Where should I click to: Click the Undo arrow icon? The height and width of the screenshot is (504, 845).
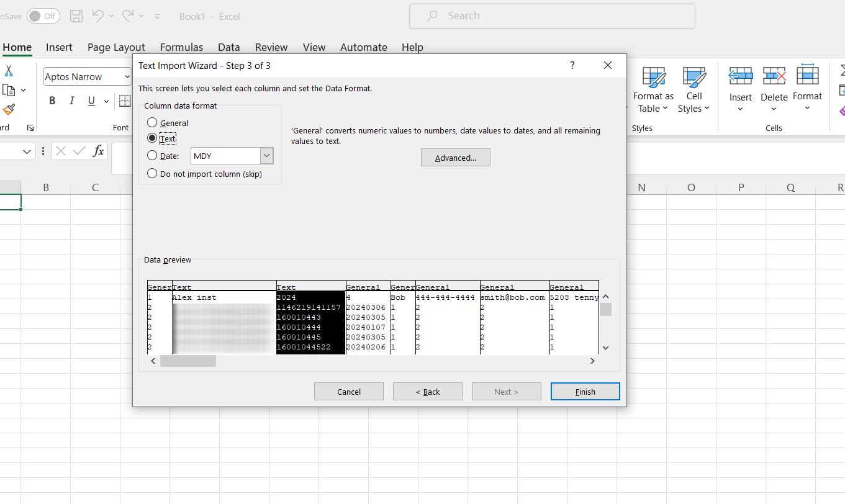(97, 16)
